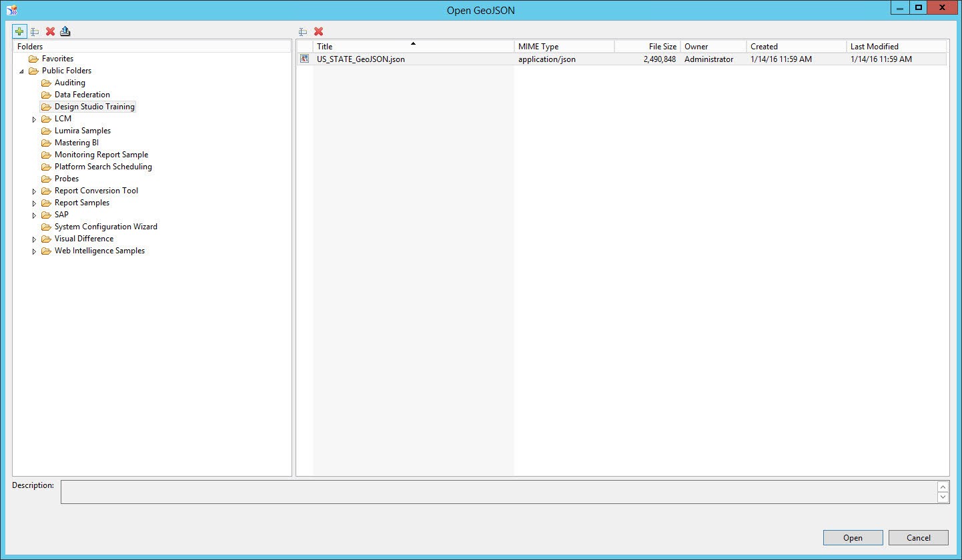Screen dimensions: 962x560
Task: Expand the Web Intelligence Samples folder
Action: click(35, 251)
